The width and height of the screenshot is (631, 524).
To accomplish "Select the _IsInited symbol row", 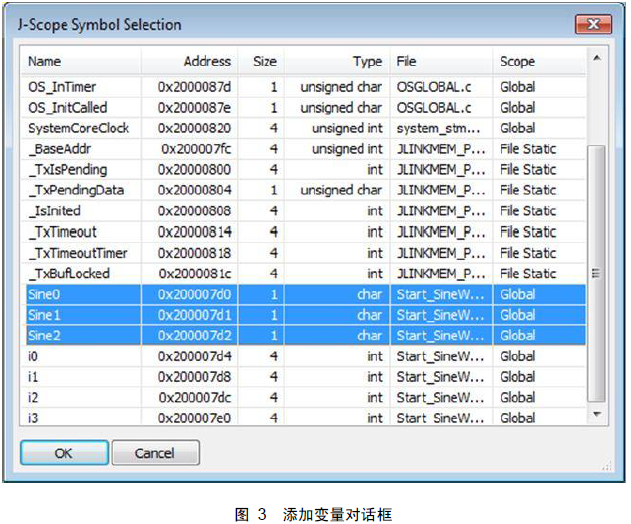I will [303, 211].
